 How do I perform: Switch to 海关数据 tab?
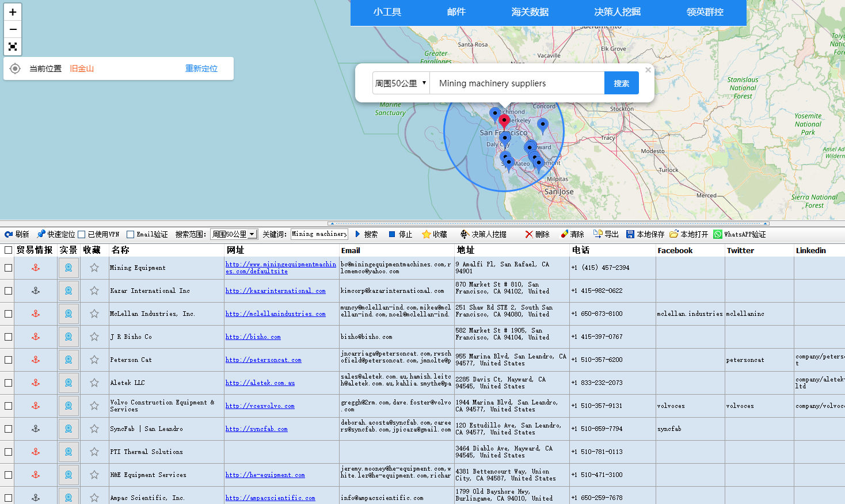[530, 12]
